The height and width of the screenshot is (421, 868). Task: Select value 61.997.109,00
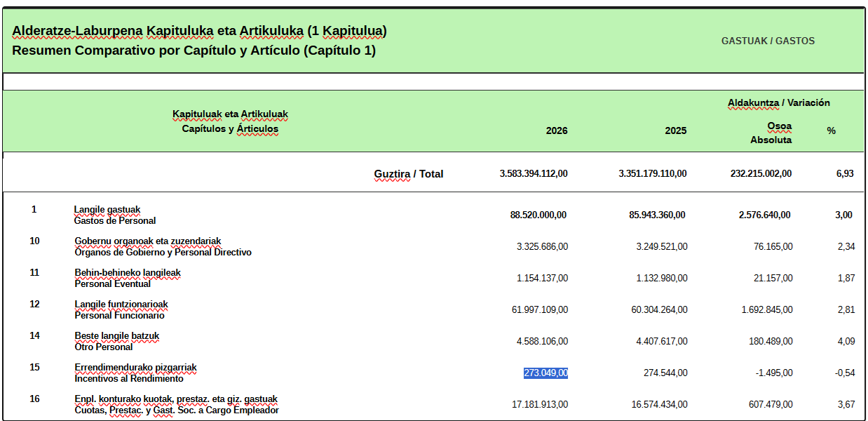tap(540, 310)
